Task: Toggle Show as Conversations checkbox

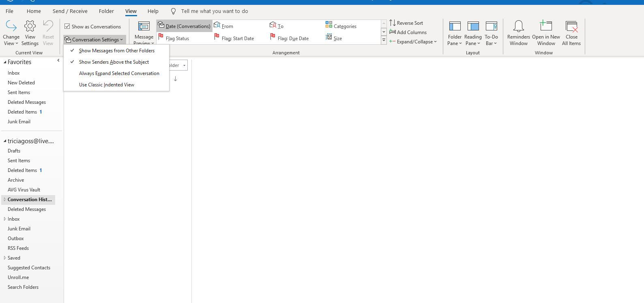Action: tap(67, 26)
